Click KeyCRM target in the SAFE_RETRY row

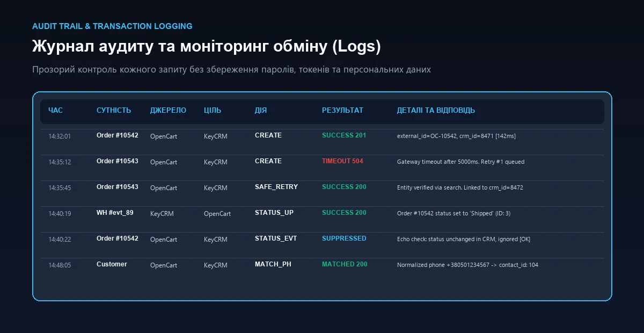[x=215, y=188]
